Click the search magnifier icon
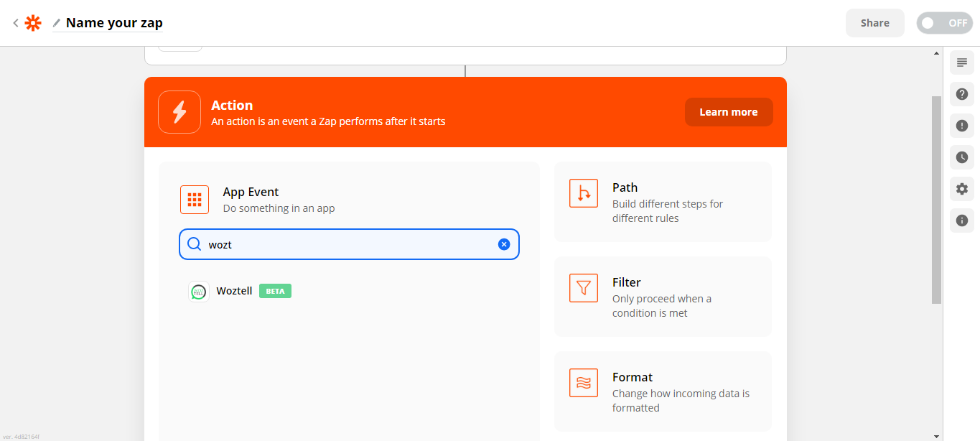The height and width of the screenshot is (441, 980). 194,244
